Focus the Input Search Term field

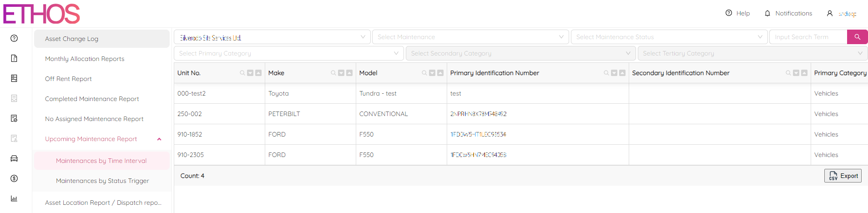(807, 37)
